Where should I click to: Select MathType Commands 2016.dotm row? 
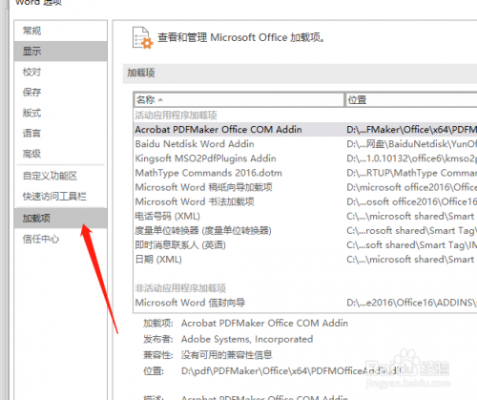305,173
